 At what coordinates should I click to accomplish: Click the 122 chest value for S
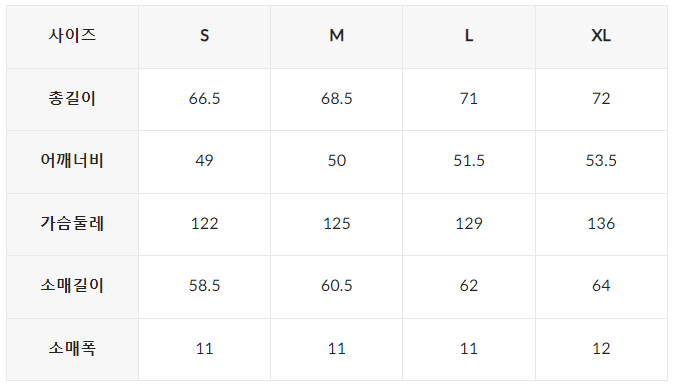[204, 224]
